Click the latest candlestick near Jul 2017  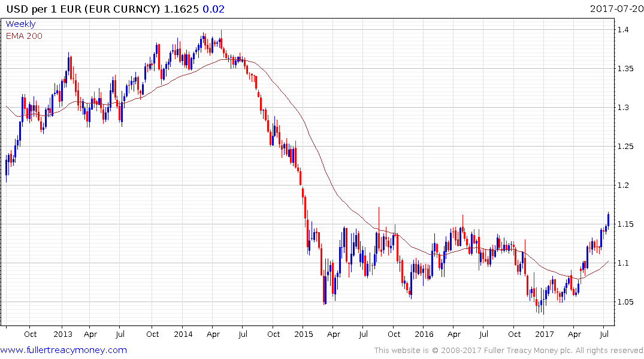[x=608, y=220]
